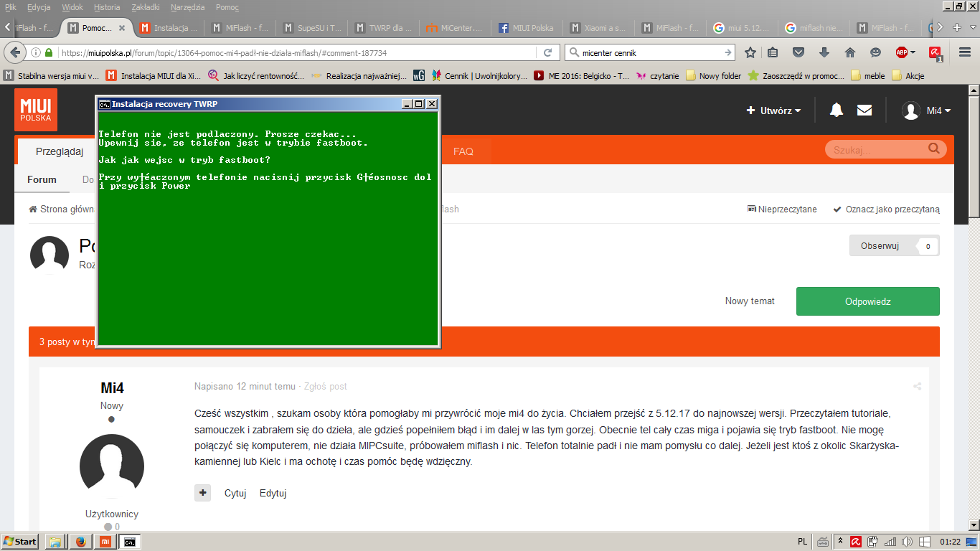980x551 pixels.
Task: Open the Firefox downloads arrow icon
Action: [x=824, y=52]
